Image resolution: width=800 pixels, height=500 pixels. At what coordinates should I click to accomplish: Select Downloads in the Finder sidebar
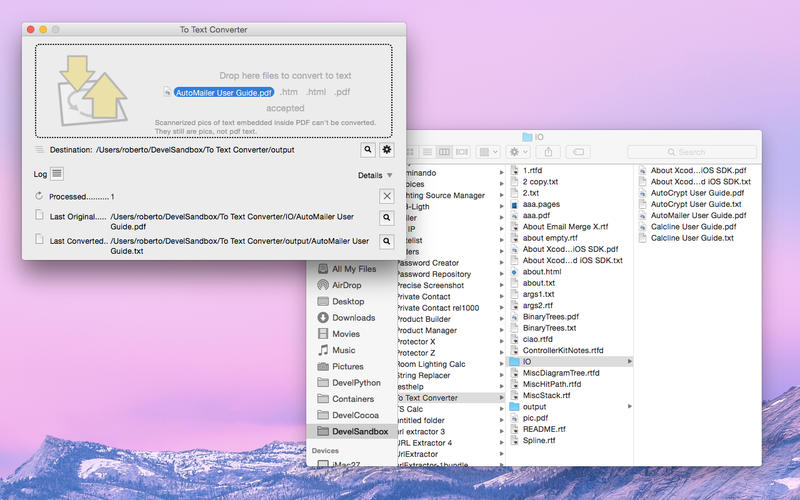pos(353,317)
